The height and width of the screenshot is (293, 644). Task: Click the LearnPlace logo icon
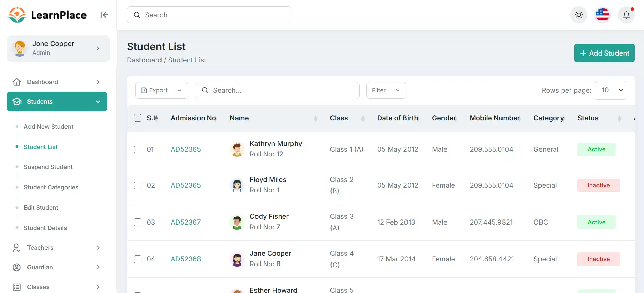click(17, 15)
